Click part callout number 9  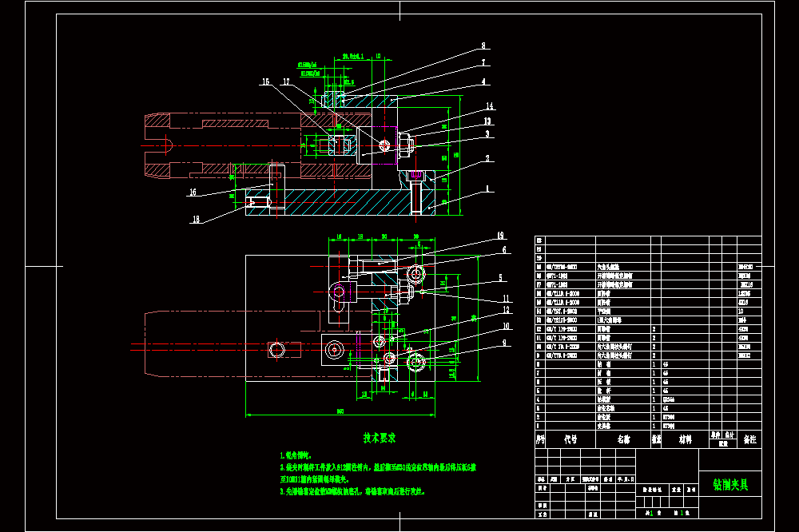coord(504,343)
